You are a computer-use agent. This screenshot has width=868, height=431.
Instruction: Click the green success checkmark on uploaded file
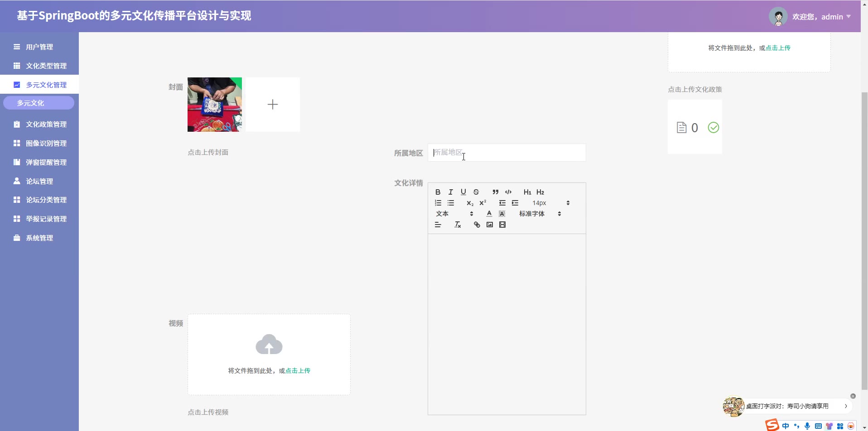pos(714,128)
